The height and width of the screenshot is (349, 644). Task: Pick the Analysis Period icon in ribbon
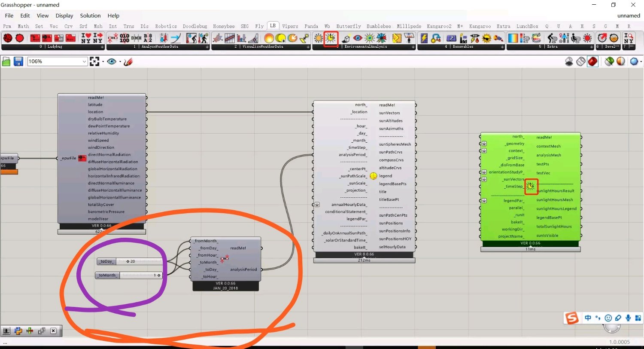113,38
